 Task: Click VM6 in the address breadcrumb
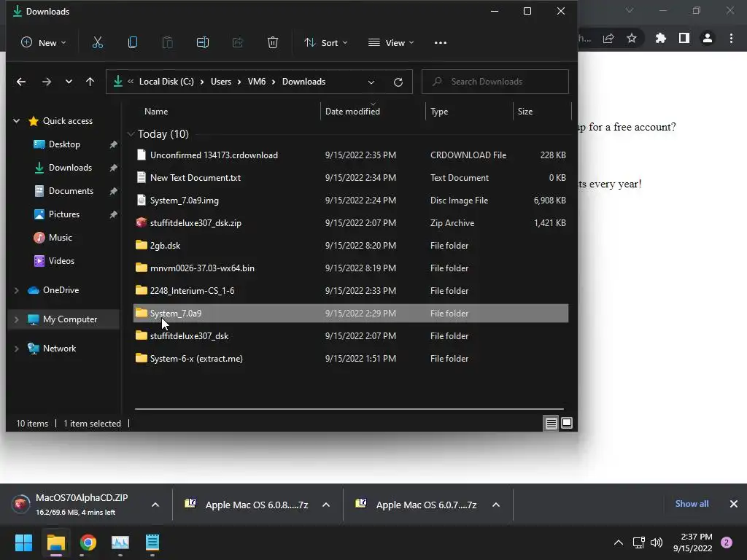[x=256, y=82]
